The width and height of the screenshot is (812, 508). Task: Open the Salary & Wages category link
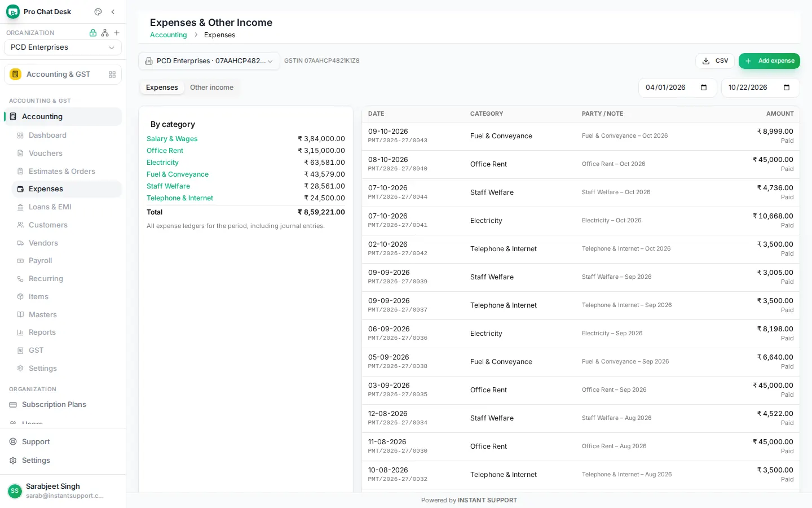pos(172,139)
